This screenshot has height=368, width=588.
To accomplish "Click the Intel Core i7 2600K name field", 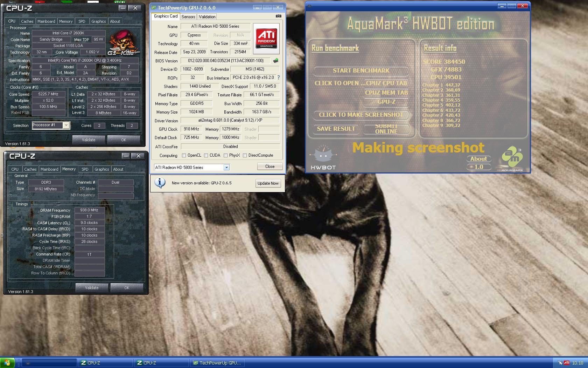I will click(68, 33).
